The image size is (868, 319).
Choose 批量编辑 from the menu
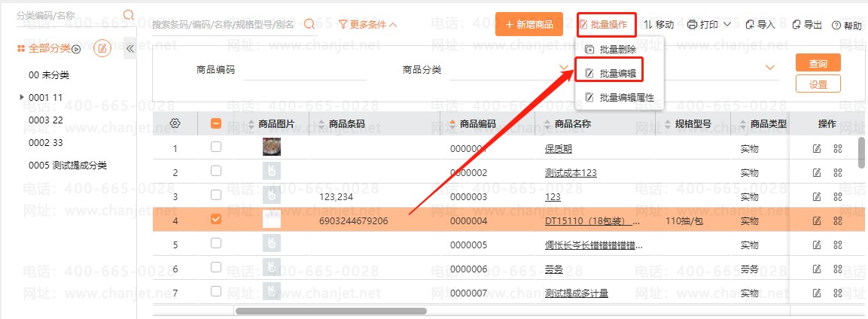pyautogui.click(x=611, y=73)
